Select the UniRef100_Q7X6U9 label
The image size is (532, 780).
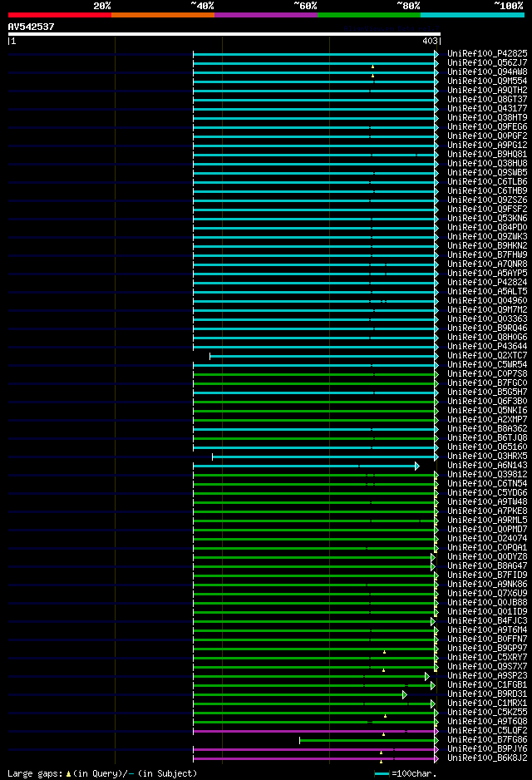(x=487, y=594)
